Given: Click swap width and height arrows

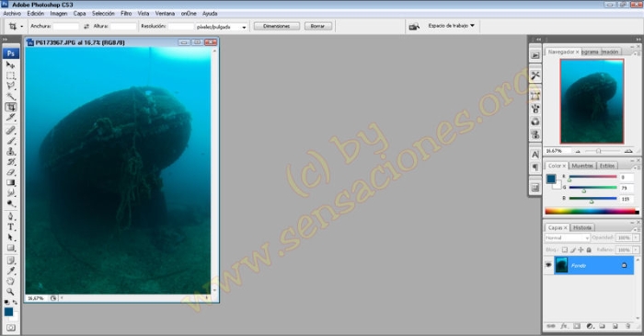Looking at the screenshot, I should (x=86, y=27).
